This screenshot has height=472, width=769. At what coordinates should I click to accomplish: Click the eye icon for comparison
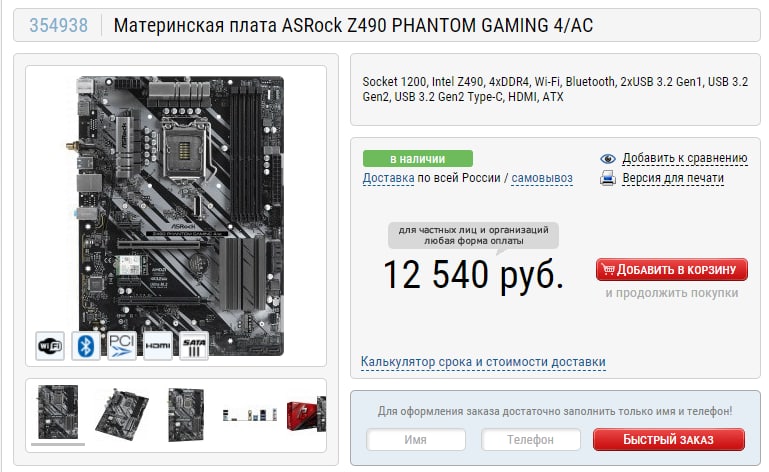[x=608, y=158]
